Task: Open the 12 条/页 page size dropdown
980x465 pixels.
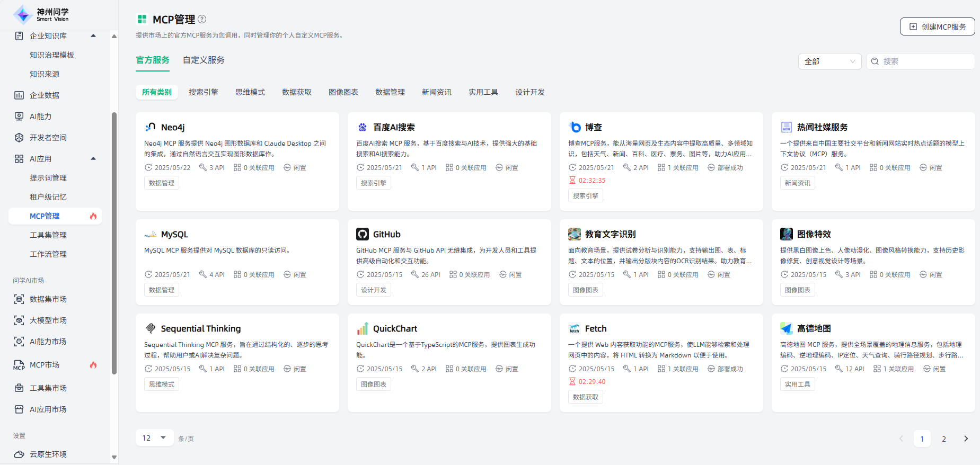Action: coord(154,438)
